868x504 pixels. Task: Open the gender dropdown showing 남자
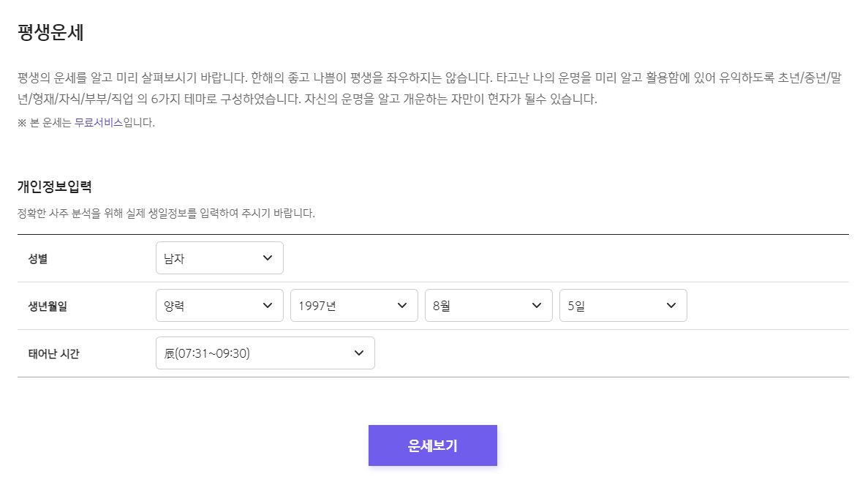(219, 257)
